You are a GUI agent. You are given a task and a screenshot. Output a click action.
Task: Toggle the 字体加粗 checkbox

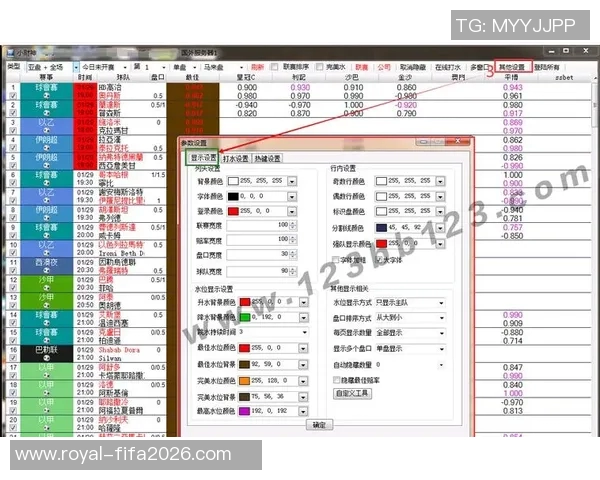336,260
